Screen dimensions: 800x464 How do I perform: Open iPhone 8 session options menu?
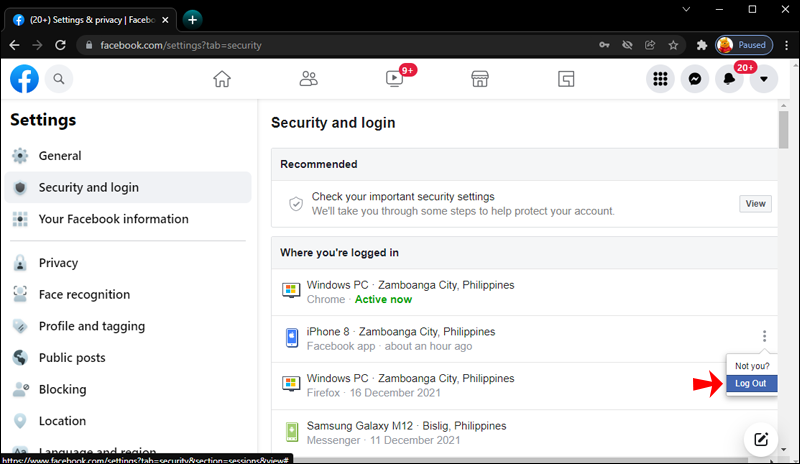point(764,337)
